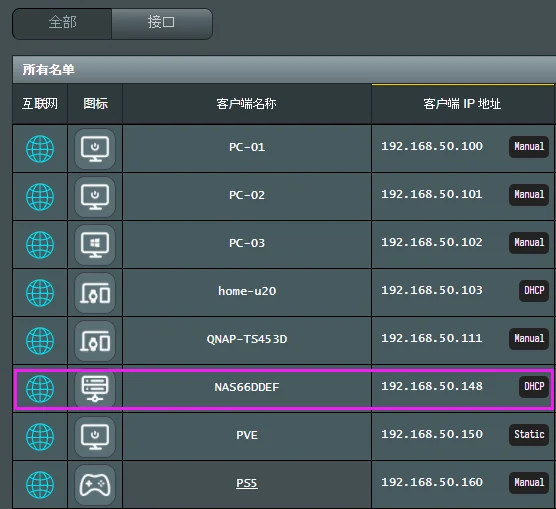Click the DHCP badge for 192.168.50.148

(534, 386)
